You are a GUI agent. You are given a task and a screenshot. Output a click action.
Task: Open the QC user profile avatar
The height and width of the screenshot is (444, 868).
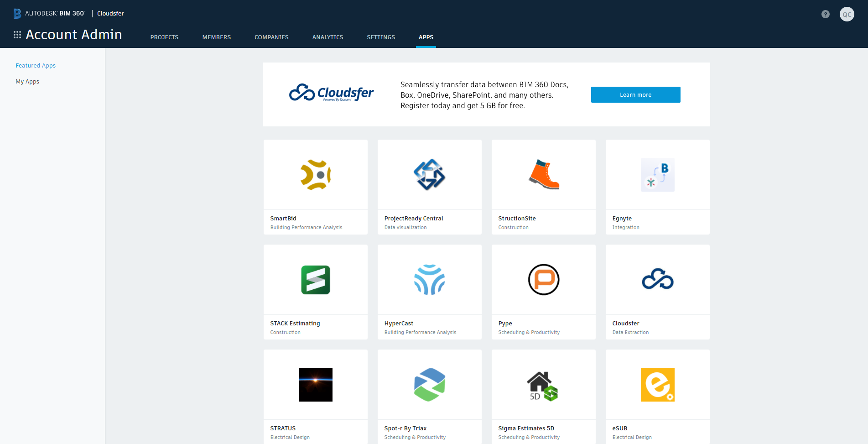tap(847, 14)
